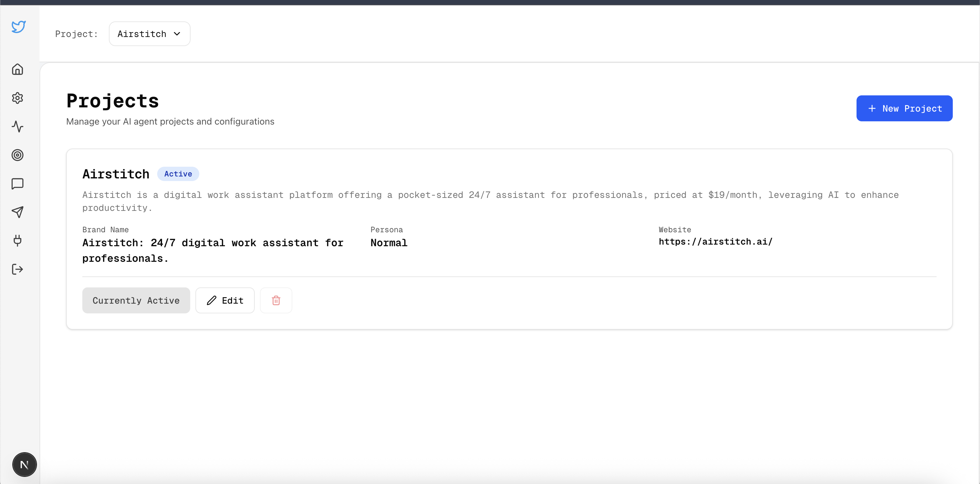Open the Settings gear sidebar icon
The width and height of the screenshot is (980, 484).
(17, 98)
